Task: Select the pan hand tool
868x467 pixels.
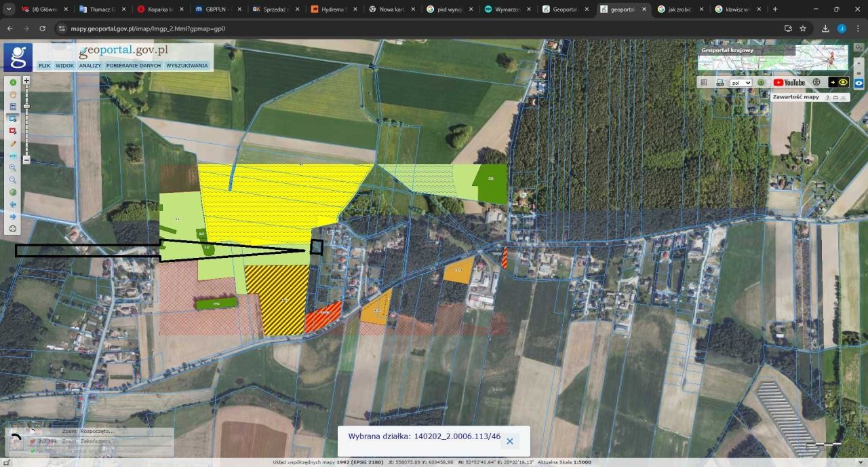Action: (13, 94)
